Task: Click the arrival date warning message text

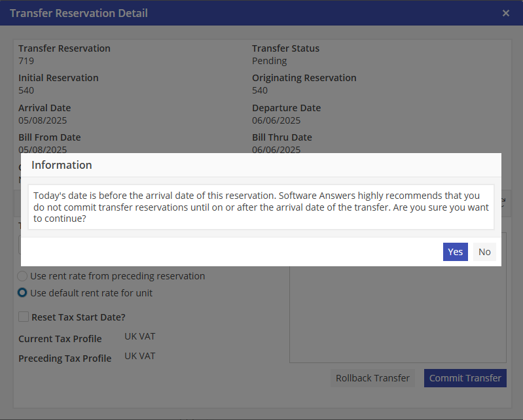Action: [x=260, y=207]
